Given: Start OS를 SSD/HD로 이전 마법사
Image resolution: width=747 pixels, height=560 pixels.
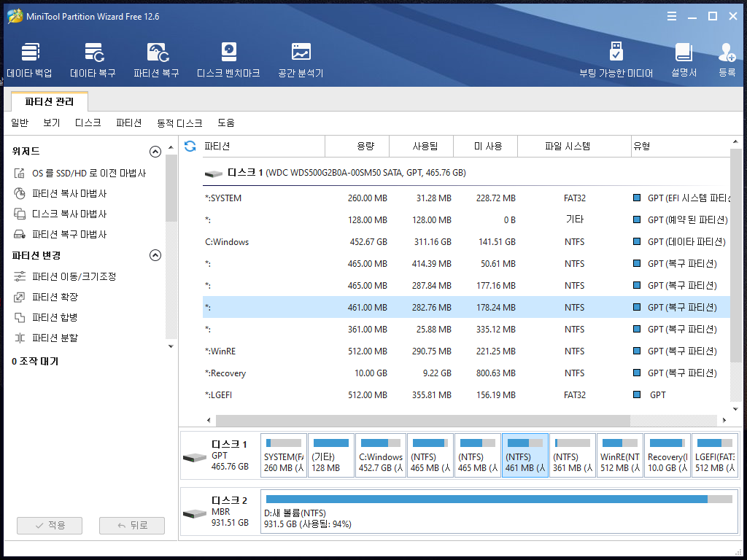Looking at the screenshot, I should point(80,174).
